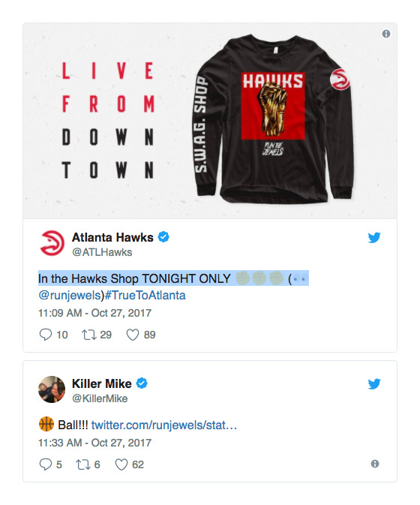Follow the twitter.com/runjewels/stat… link
Screen dimensions: 420x505
pos(164,425)
